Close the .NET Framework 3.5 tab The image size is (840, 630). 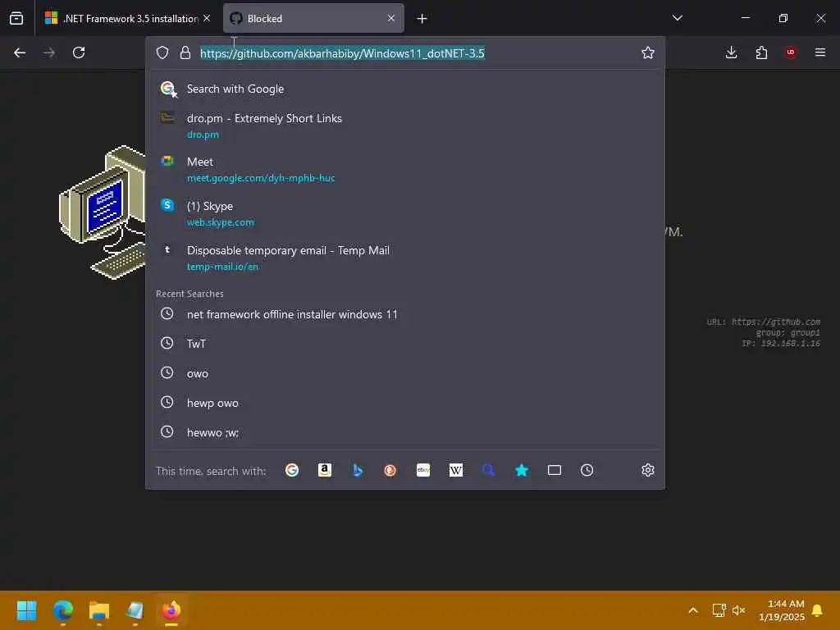point(207,18)
